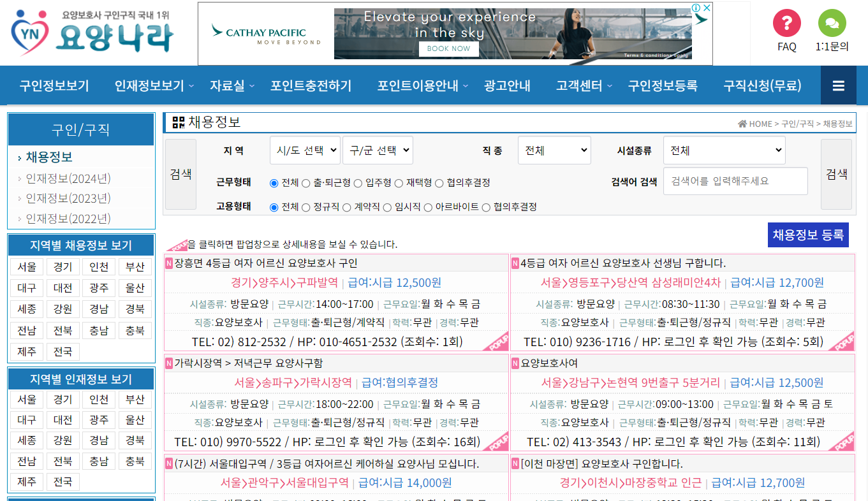
Task: Click N badge beside 요양보호사여 title
Action: click(515, 363)
